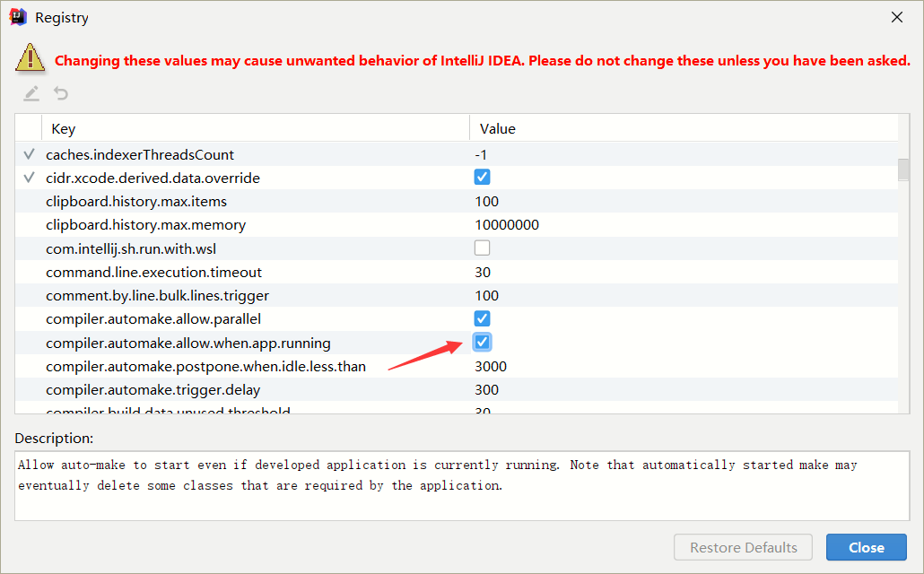924x574 pixels.
Task: Click the modified checkmark beside caches.indexerThreadsCount
Action: 29,154
